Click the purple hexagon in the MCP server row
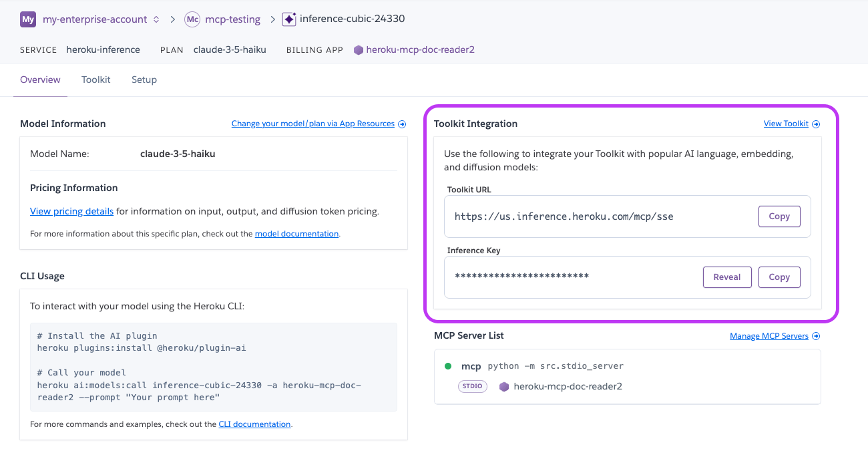 tap(504, 386)
